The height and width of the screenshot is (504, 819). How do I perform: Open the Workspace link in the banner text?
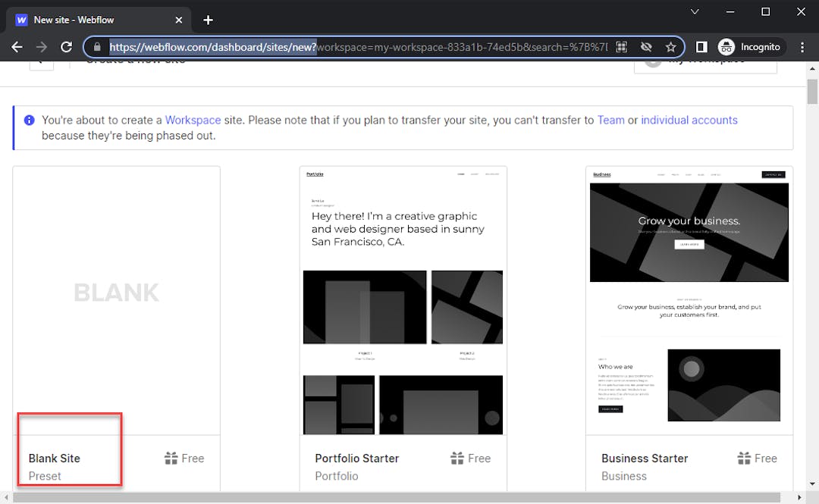[193, 120]
